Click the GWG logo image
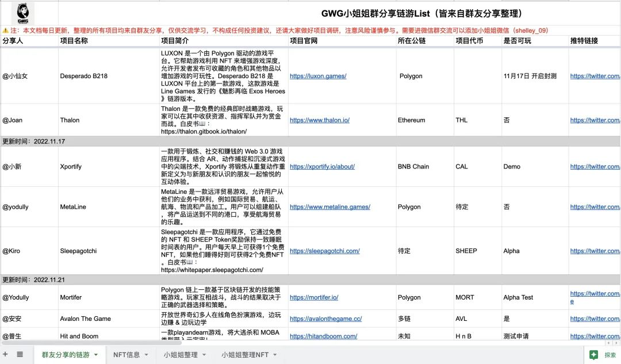The image size is (621, 364). (x=23, y=13)
